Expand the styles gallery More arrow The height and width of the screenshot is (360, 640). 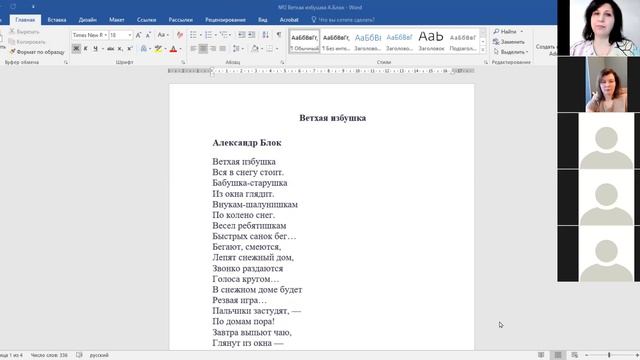click(483, 50)
